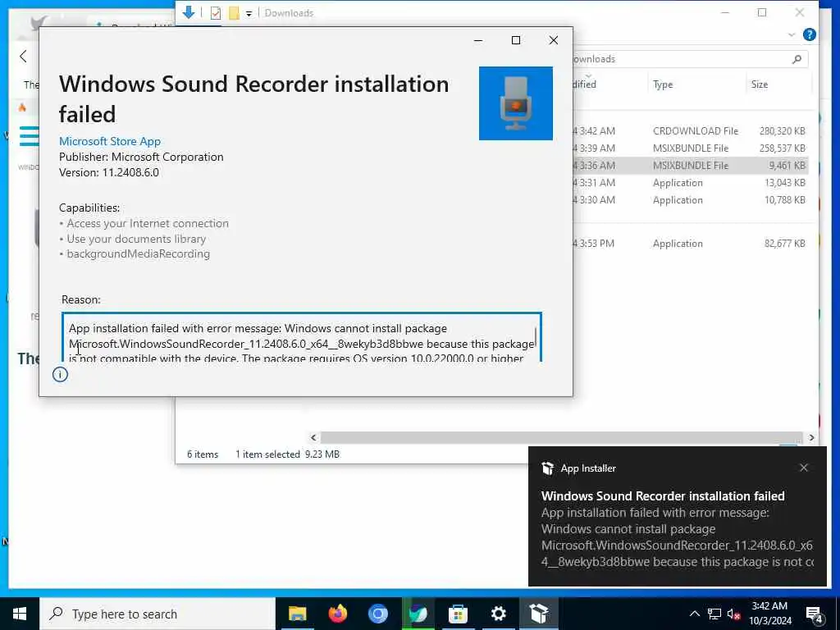Screen dimensions: 840x630
Task: Open Settings gear from the taskbar
Action: click(498, 614)
